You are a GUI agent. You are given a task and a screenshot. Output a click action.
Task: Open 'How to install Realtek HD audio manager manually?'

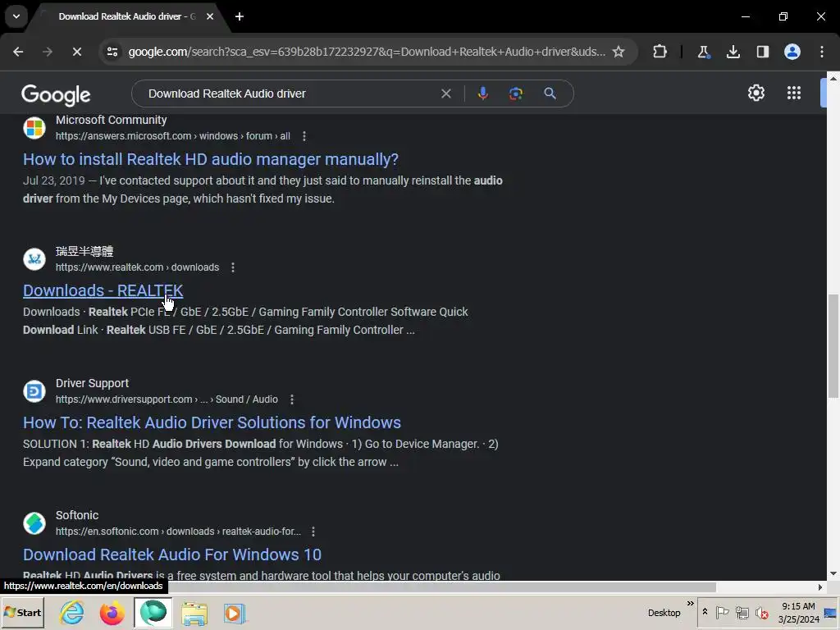[211, 159]
